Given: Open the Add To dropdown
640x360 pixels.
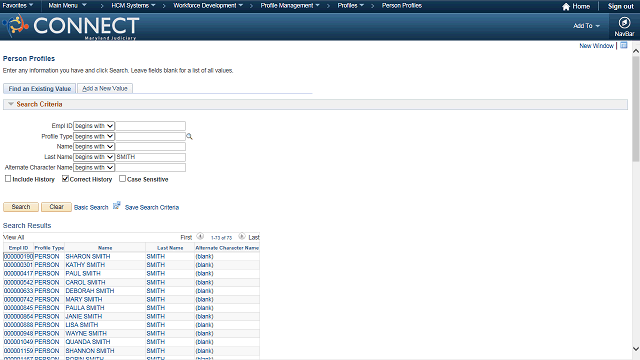Looking at the screenshot, I should tap(586, 26).
